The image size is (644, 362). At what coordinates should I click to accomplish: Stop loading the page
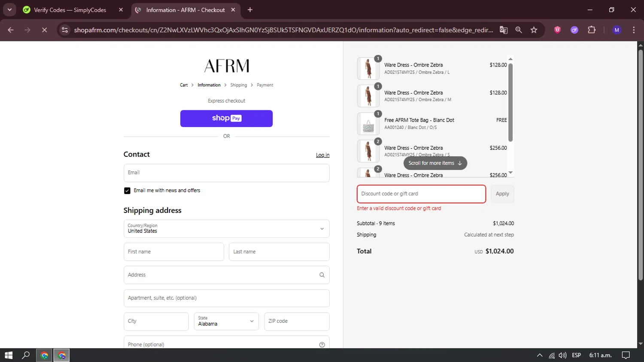coord(44,30)
